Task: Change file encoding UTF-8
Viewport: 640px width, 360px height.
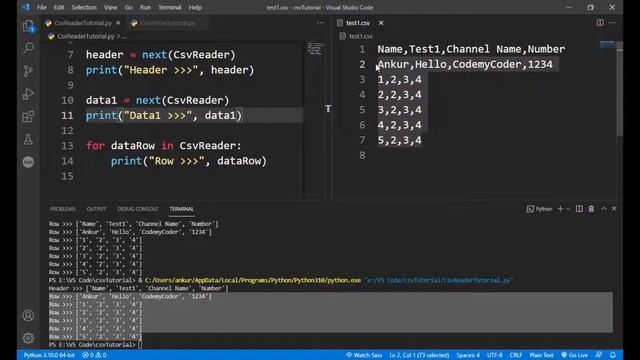Action: pyautogui.click(x=495, y=355)
